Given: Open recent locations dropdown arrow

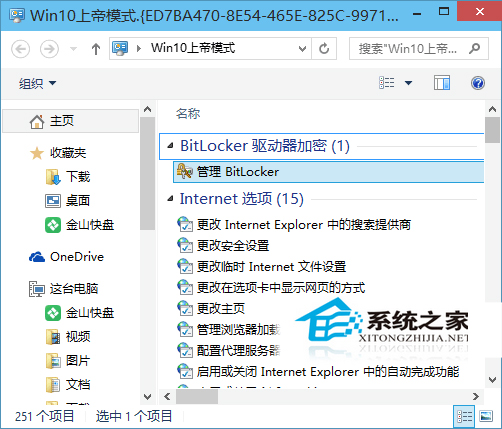Looking at the screenshot, I should (x=73, y=49).
